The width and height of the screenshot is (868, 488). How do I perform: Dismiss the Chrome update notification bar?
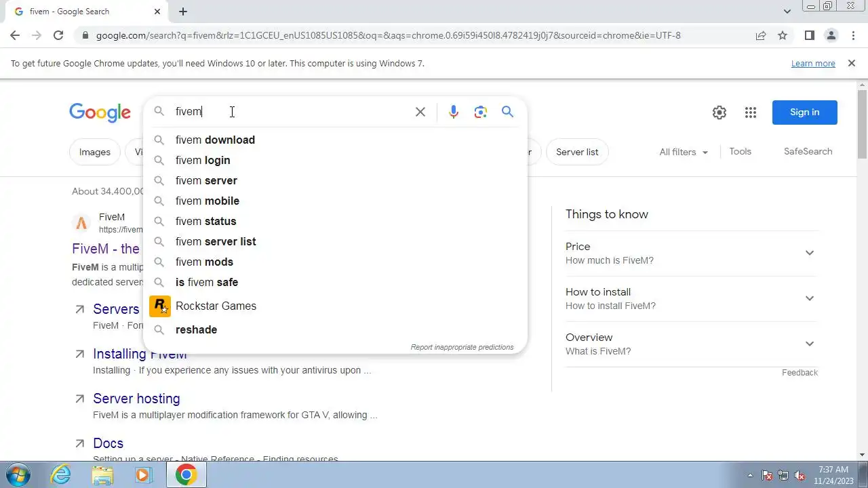click(x=851, y=63)
